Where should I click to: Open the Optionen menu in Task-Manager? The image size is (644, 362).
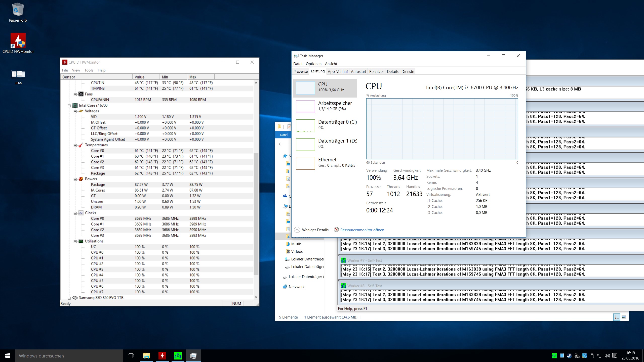coord(313,64)
